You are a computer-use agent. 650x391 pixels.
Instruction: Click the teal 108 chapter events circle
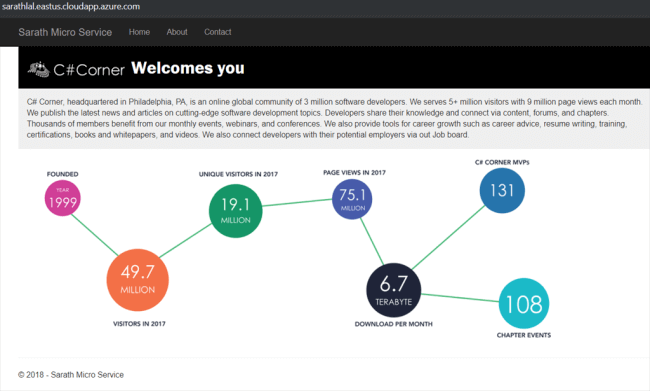(524, 303)
